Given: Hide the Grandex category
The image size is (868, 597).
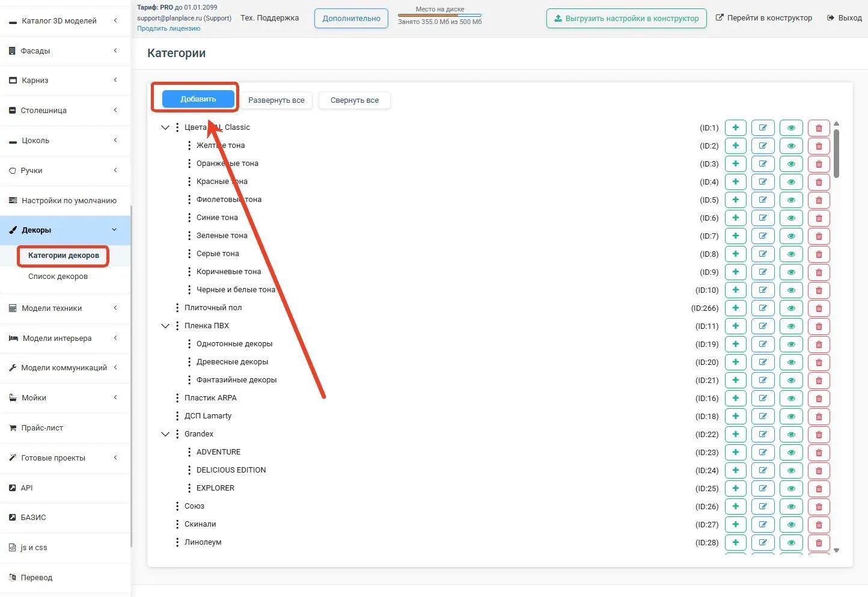Looking at the screenshot, I should [791, 434].
